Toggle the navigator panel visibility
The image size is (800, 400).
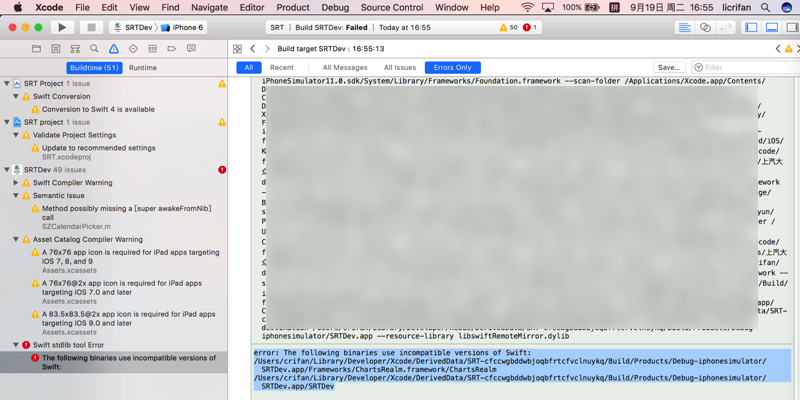tap(751, 28)
